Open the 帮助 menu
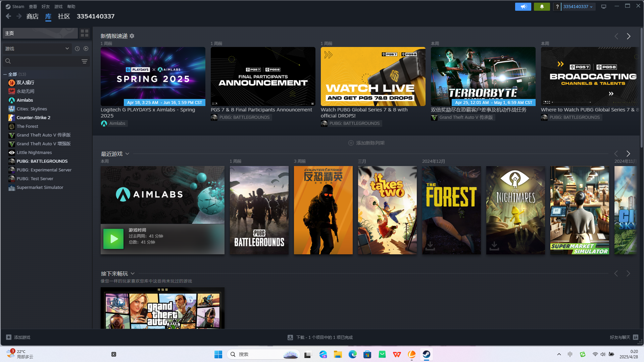644x362 pixels. point(71,6)
